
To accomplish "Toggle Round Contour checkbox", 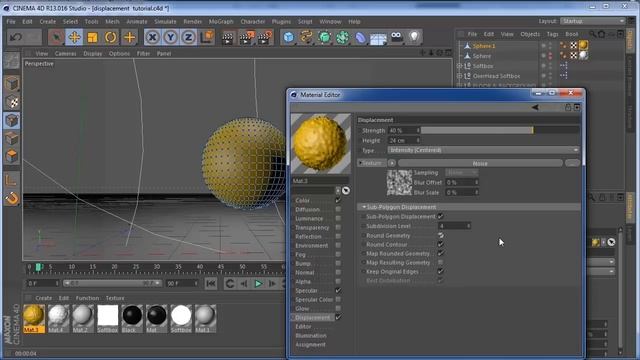I will (x=440, y=244).
